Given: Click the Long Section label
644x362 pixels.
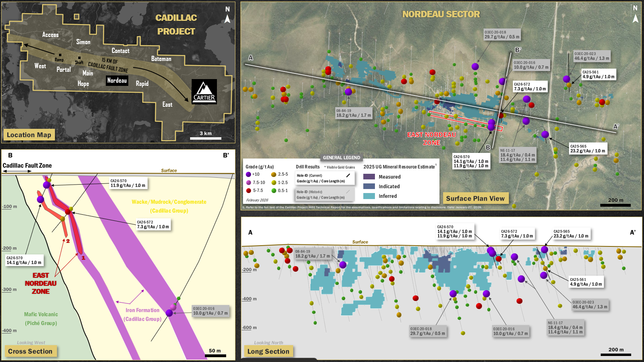Looking at the screenshot, I should (x=268, y=351).
